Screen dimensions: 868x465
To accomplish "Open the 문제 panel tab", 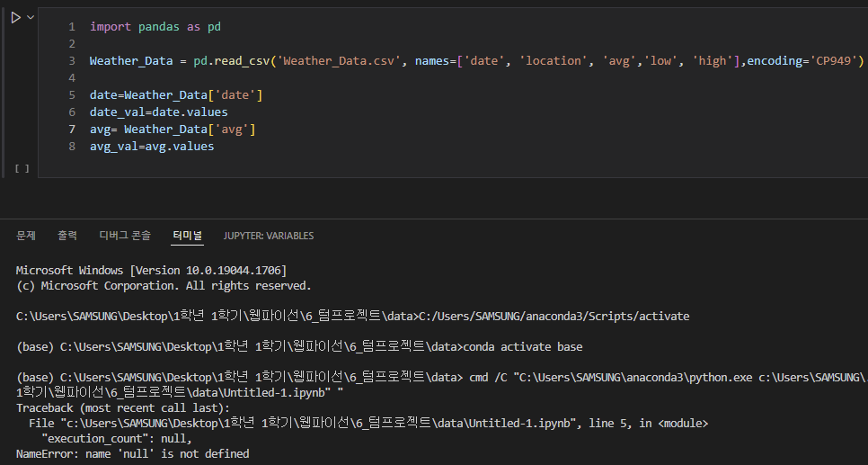I will tap(26, 236).
